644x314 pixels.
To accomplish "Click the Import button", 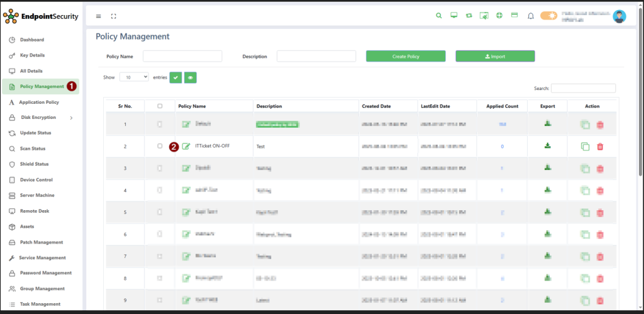I will [495, 57].
